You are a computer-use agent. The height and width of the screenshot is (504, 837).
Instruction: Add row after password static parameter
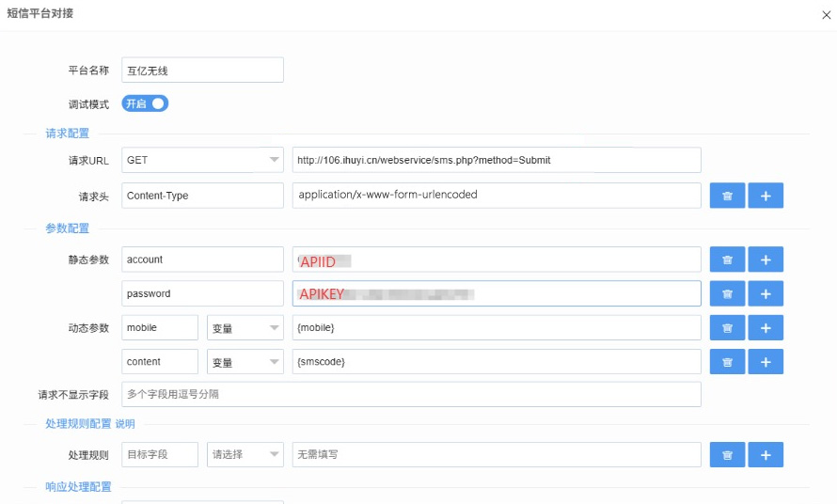pyautogui.click(x=766, y=294)
